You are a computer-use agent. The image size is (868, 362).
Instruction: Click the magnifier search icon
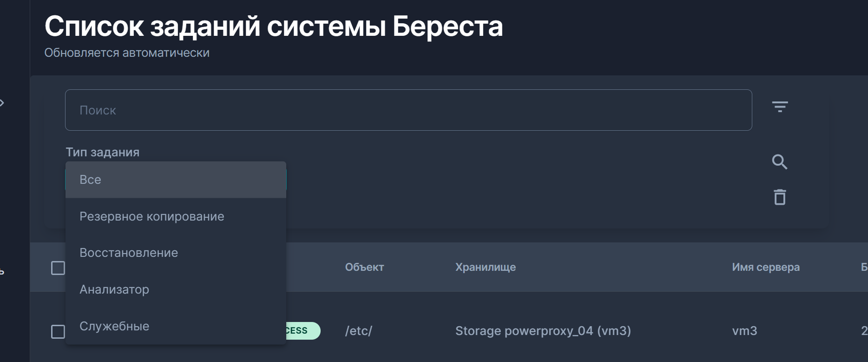point(780,162)
